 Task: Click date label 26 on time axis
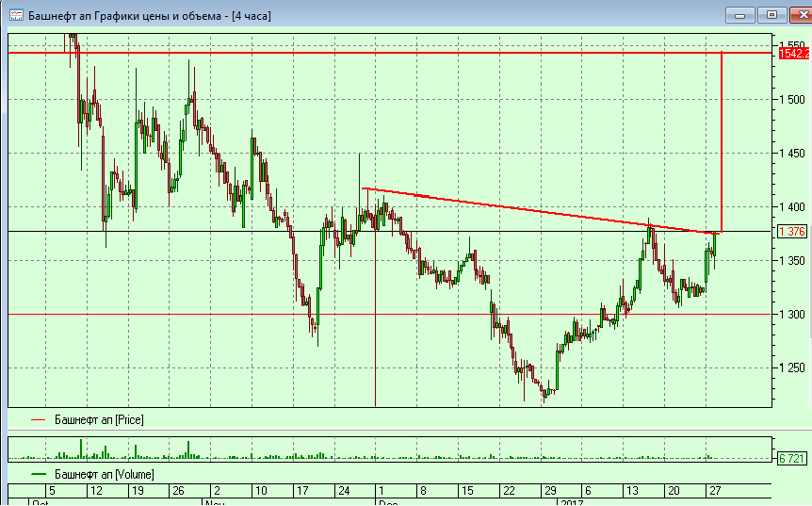click(178, 491)
